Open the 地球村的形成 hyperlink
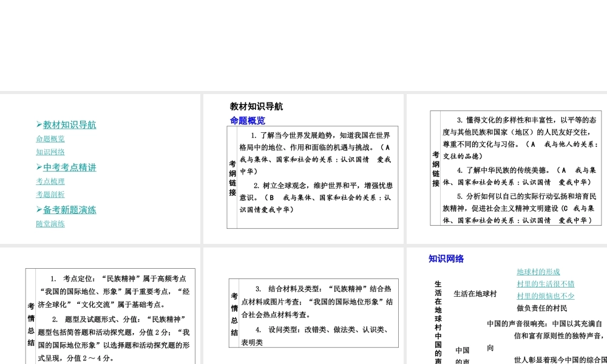This screenshot has width=607, height=364. pyautogui.click(x=538, y=272)
